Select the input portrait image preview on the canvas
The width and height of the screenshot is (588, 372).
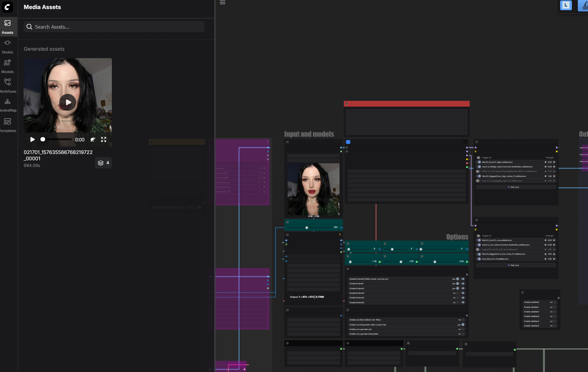click(x=314, y=189)
